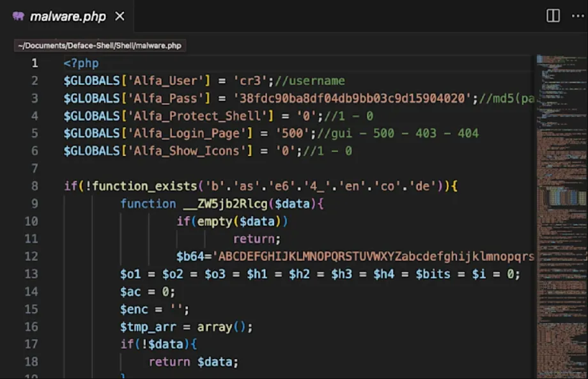Click the //gui - 500 - 403 - 404 comment
Image resolution: width=588 pixels, height=379 pixels.
tap(398, 133)
